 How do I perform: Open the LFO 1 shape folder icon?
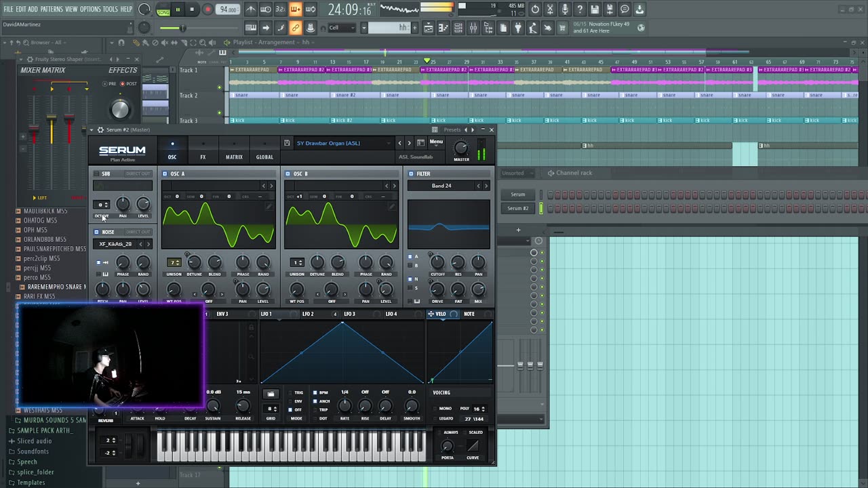click(271, 394)
